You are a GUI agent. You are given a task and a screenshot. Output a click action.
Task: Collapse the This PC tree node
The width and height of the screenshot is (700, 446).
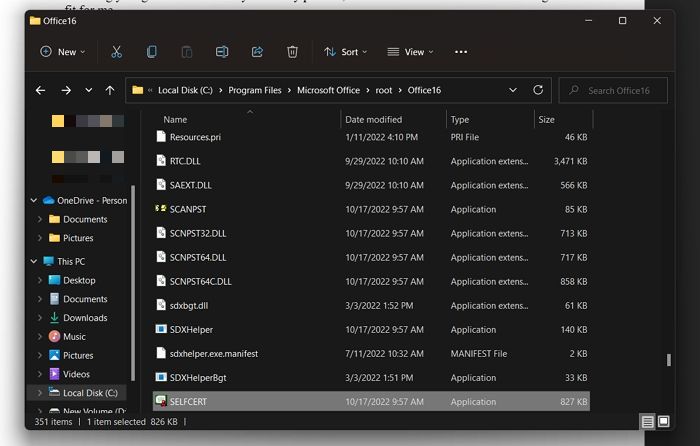click(x=33, y=261)
